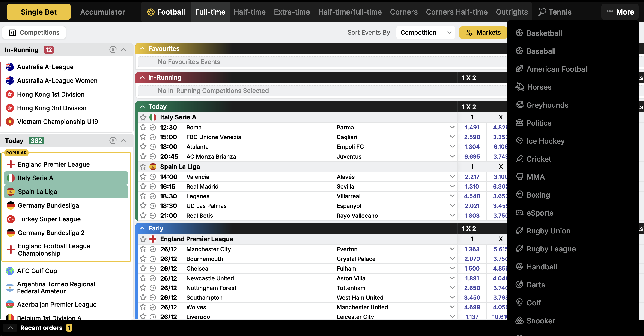Screen dimensions: 644x336
Task: Clear Today selections with circled X icon
Action: 113,141
